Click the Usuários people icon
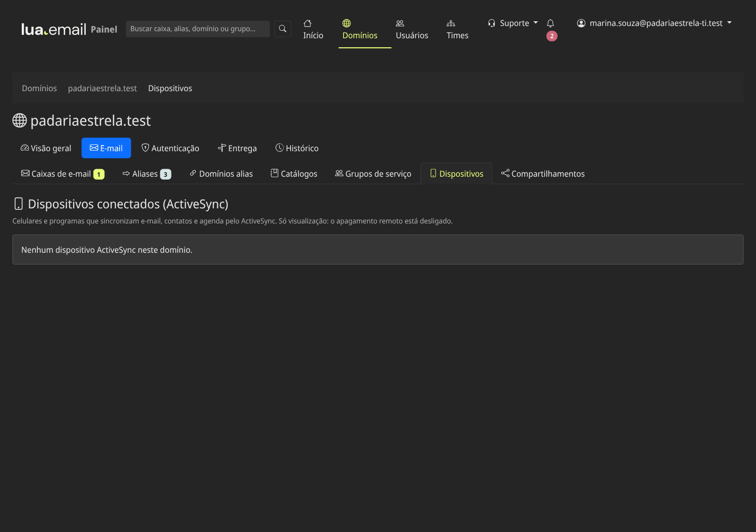This screenshot has height=532, width=756. pos(400,23)
